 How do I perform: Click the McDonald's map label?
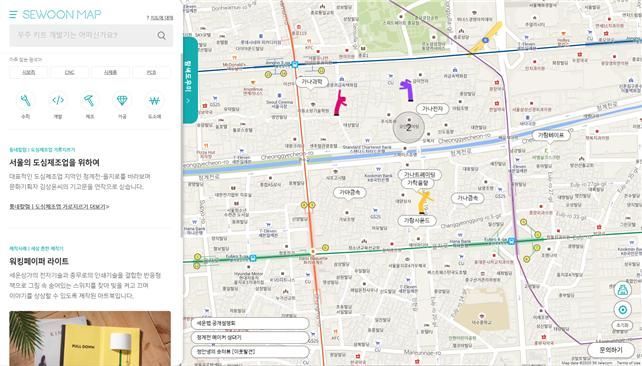tap(234, 64)
